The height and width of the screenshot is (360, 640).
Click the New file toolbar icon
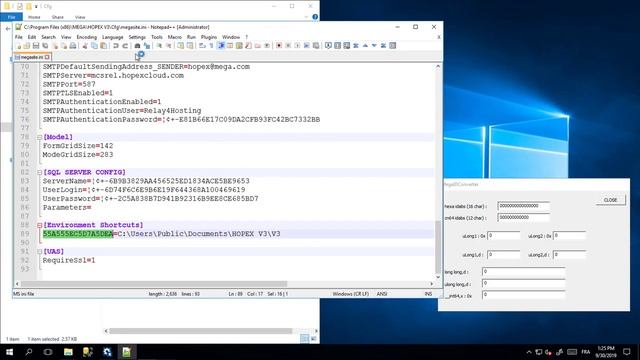pos(19,46)
